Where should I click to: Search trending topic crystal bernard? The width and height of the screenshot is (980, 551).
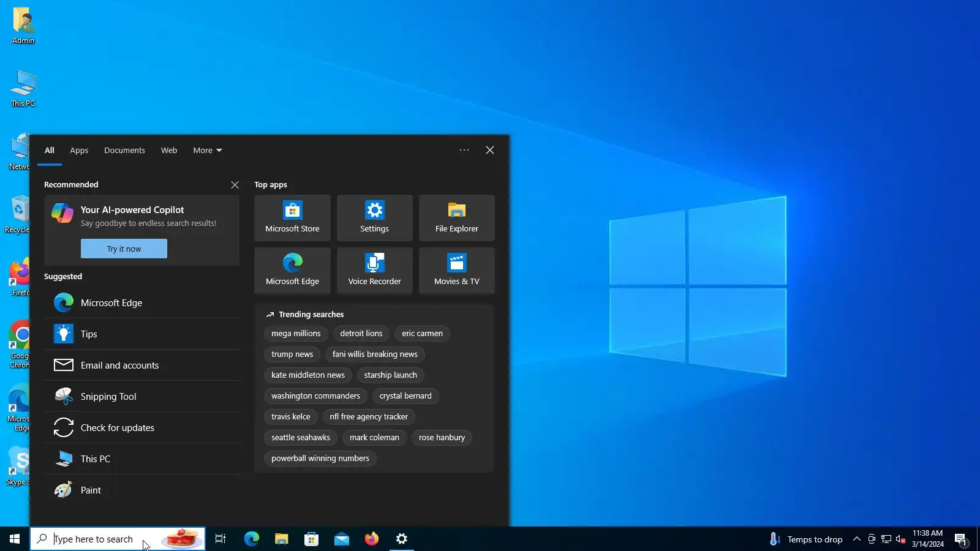pyautogui.click(x=405, y=396)
